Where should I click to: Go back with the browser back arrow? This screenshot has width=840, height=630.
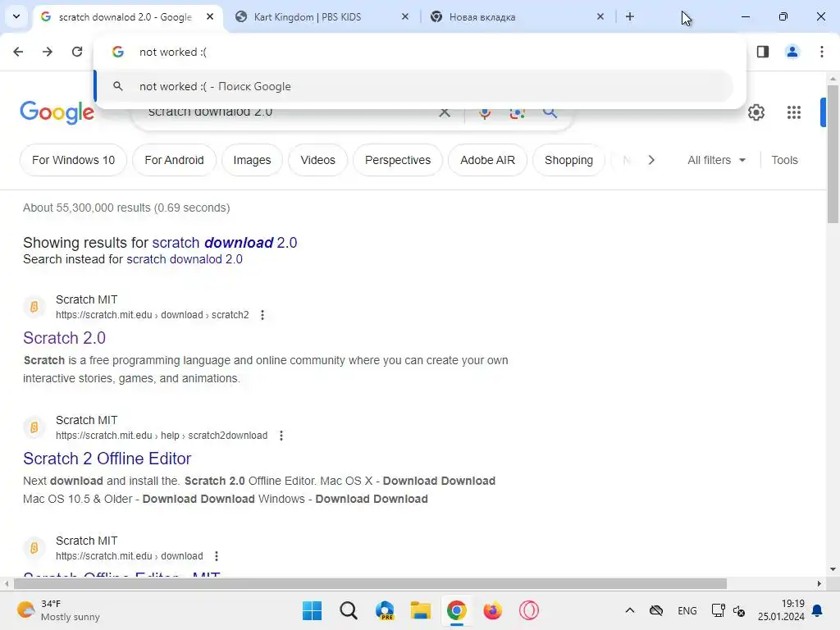click(x=18, y=52)
